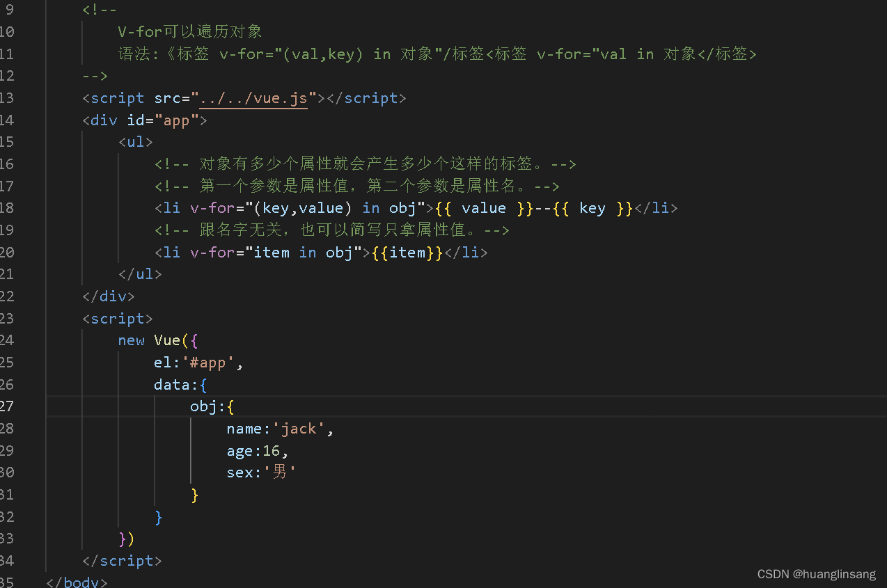Image resolution: width=887 pixels, height=588 pixels.
Task: Click the closing '</div>' tag on line 22
Action: (108, 297)
